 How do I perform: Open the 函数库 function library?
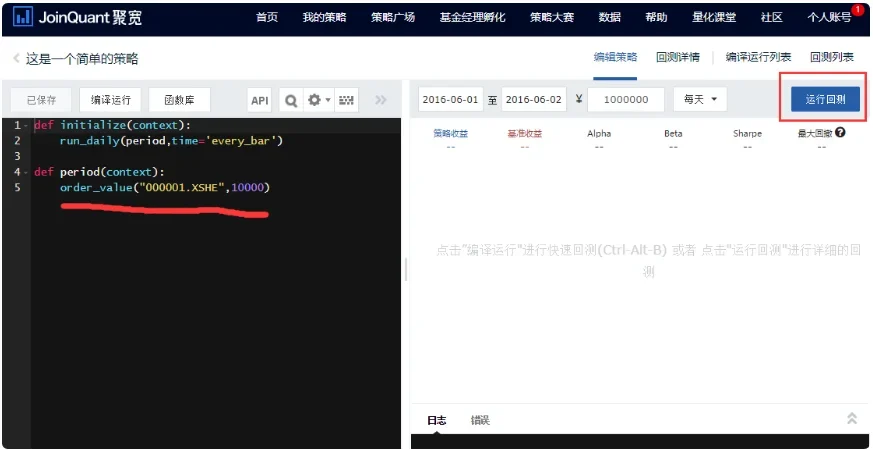pos(179,100)
